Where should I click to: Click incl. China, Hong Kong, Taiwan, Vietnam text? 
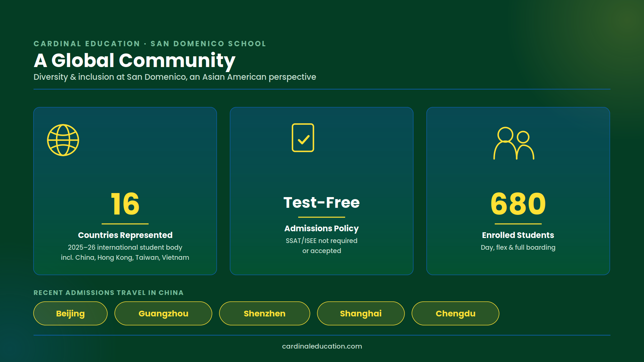click(125, 257)
